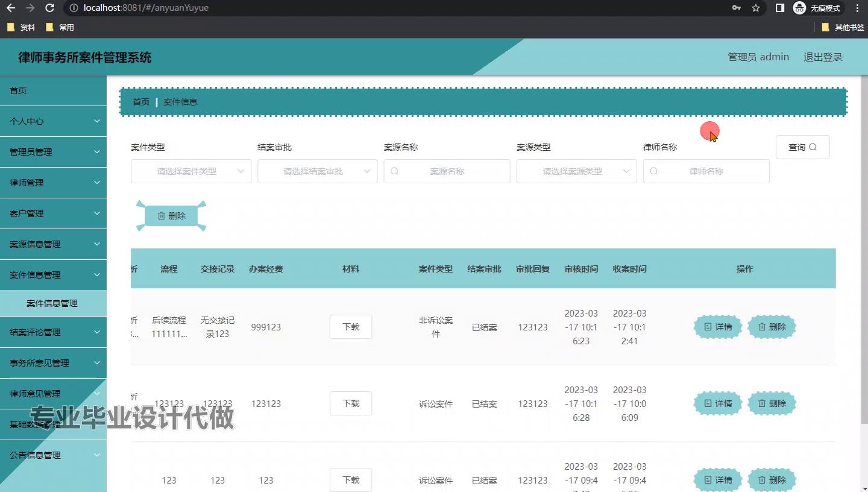The image size is (868, 492).
Task: Click the 审核时间 column header
Action: point(581,269)
